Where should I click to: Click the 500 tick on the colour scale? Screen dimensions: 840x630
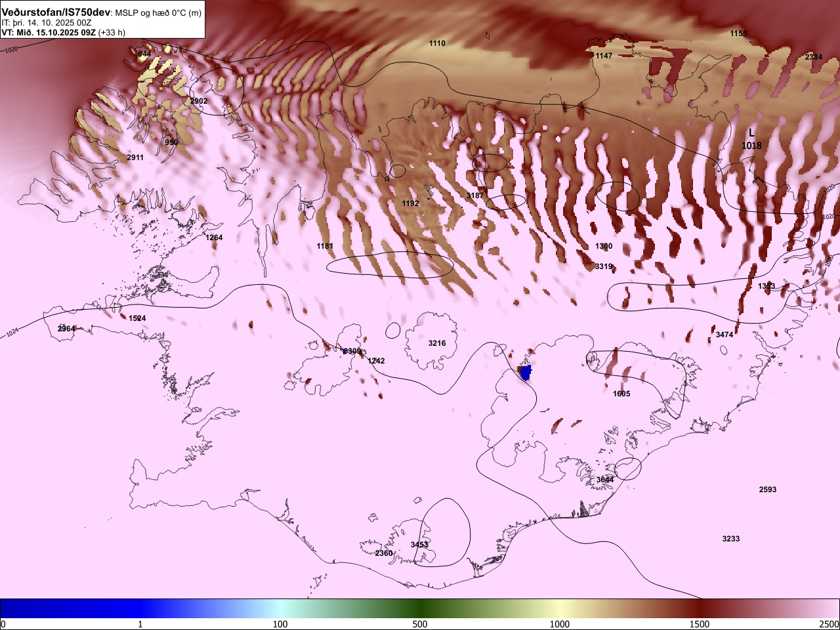click(420, 623)
